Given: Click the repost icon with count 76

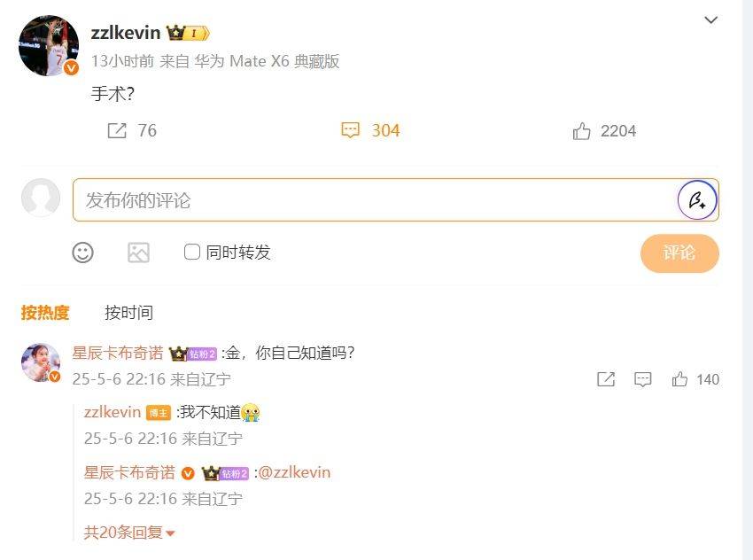Looking at the screenshot, I should pos(117,130).
